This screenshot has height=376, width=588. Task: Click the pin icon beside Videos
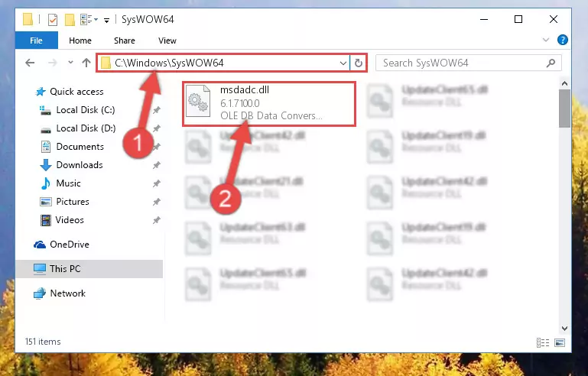[157, 220]
